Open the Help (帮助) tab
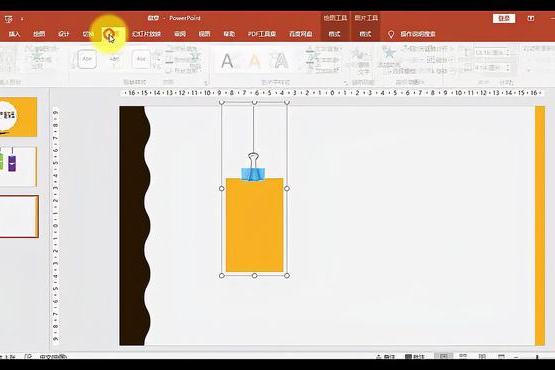This screenshot has width=555, height=370. 229,34
